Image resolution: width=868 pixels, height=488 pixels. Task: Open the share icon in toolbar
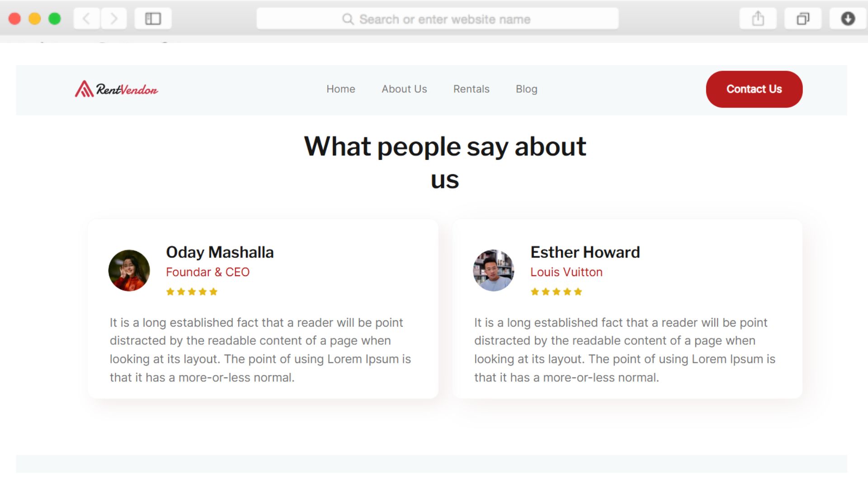[x=758, y=19]
